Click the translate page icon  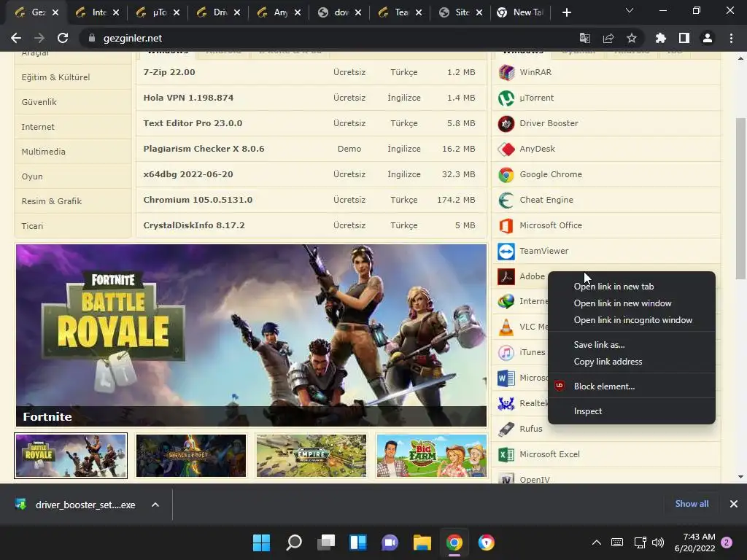(x=585, y=38)
